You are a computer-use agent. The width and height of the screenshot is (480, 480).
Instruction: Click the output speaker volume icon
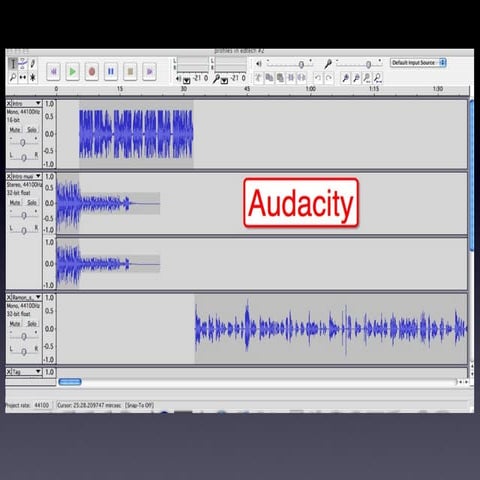point(259,63)
